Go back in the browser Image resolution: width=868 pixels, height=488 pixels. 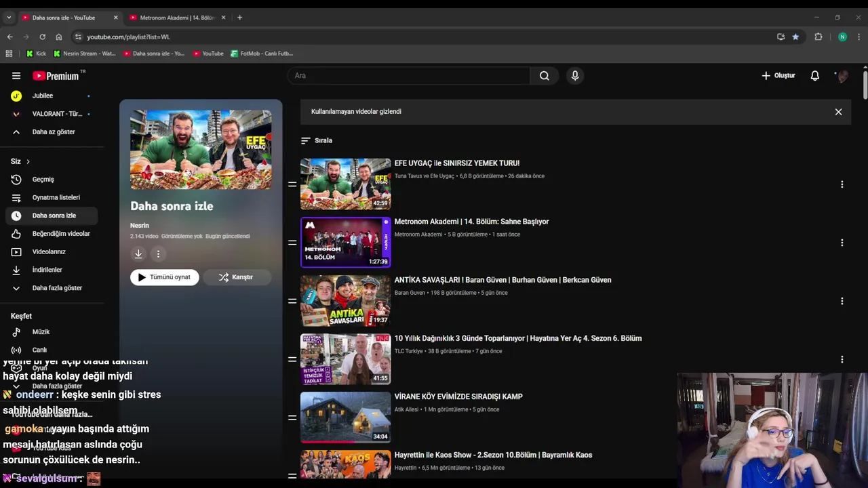pos(9,37)
